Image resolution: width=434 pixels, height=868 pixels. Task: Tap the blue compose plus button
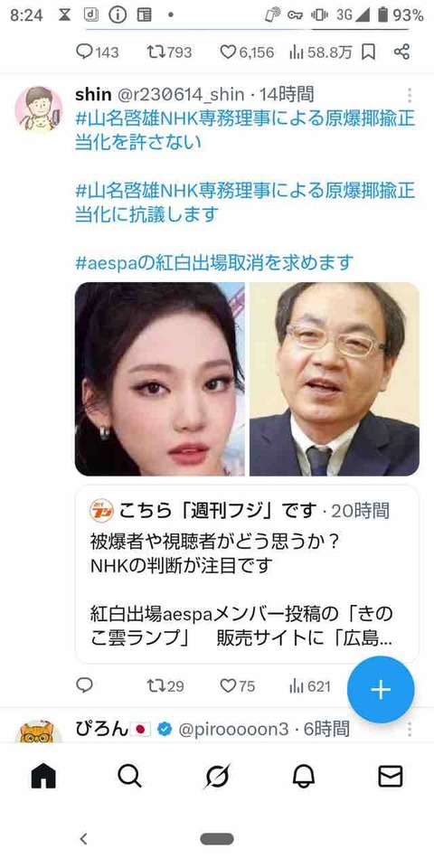tap(381, 690)
